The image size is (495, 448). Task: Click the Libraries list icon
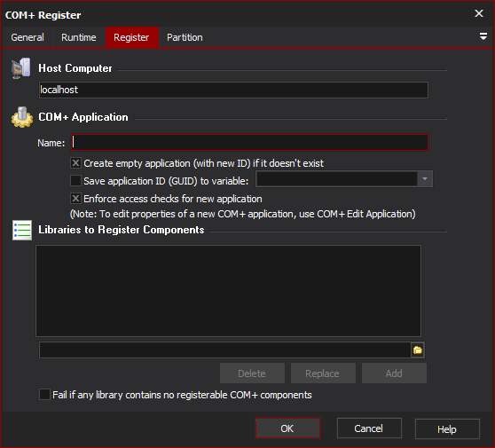[x=22, y=230]
